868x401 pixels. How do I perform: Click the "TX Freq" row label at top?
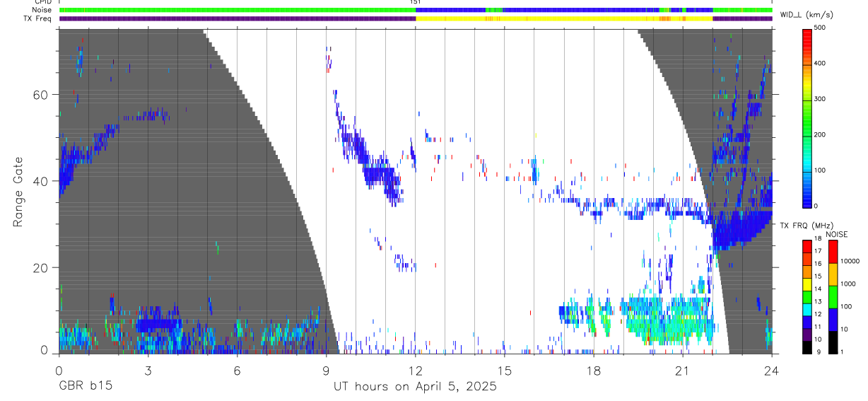38,18
